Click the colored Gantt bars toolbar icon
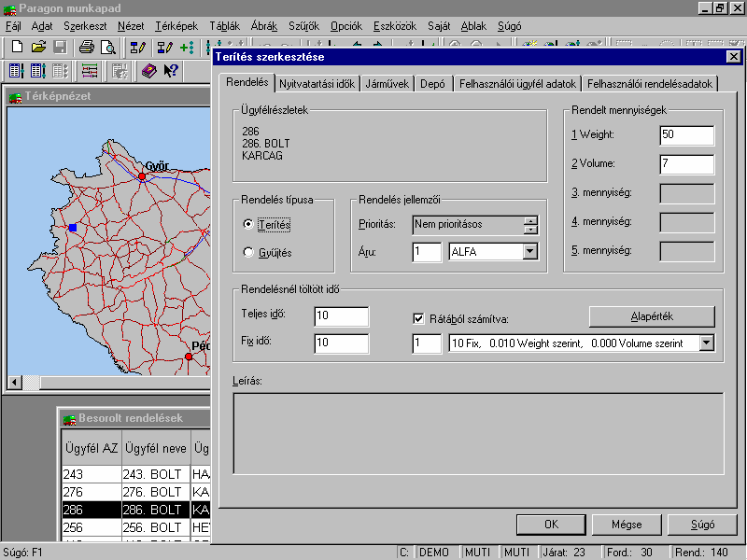 [90, 71]
